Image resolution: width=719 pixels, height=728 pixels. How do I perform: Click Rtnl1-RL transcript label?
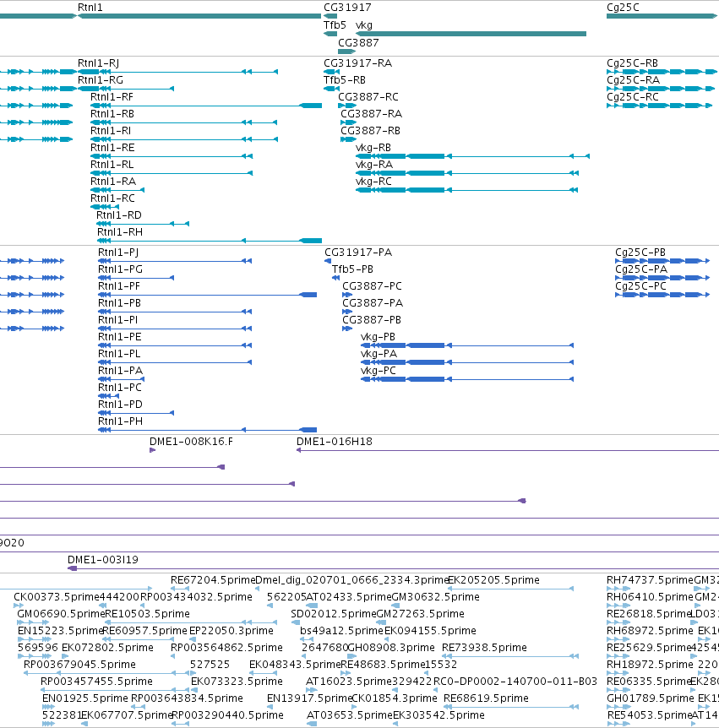point(112,165)
